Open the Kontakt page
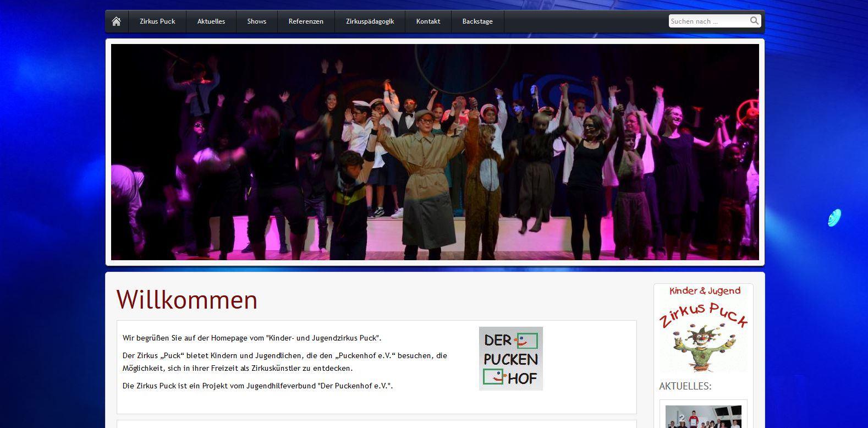Image resolution: width=868 pixels, height=428 pixels. point(428,21)
